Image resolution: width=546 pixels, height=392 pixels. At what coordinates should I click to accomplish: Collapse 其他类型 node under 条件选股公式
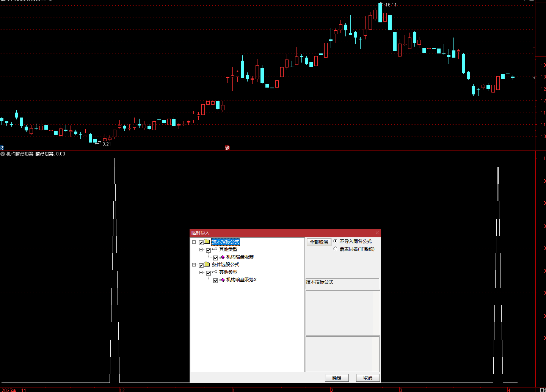201,272
